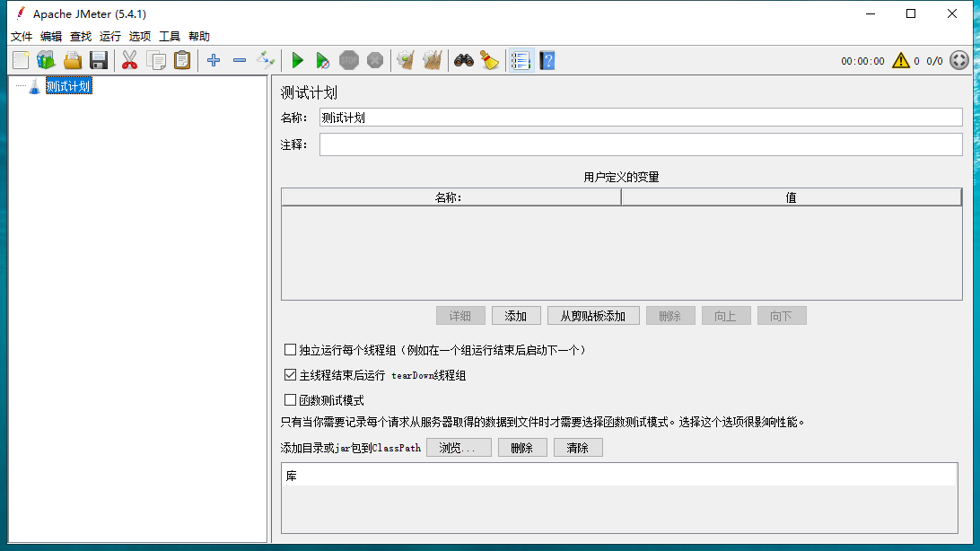The width and height of the screenshot is (980, 551).
Task: Collapse all tree nodes with minus icon
Action: [x=240, y=61]
